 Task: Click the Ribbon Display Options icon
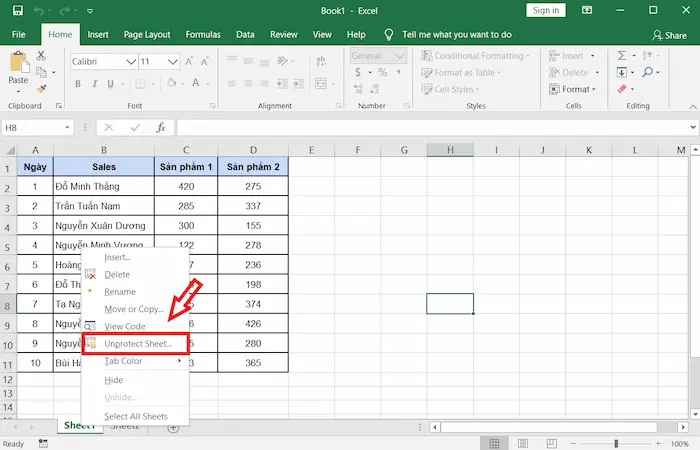pyautogui.click(x=587, y=10)
